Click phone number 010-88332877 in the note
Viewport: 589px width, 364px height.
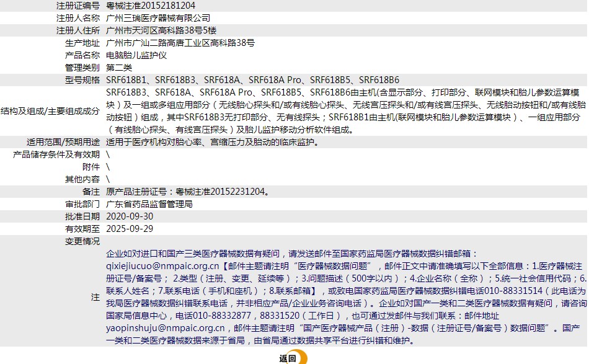pos(221,316)
